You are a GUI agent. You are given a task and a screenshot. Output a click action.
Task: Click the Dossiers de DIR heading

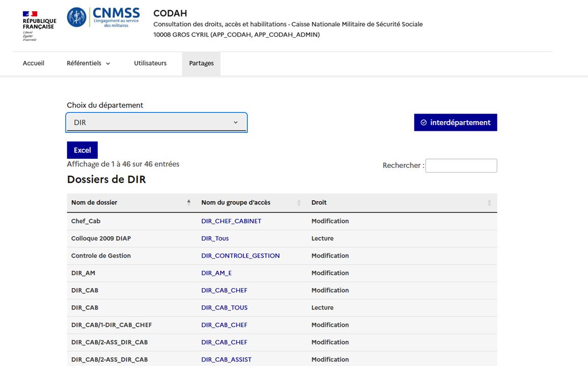[106, 179]
